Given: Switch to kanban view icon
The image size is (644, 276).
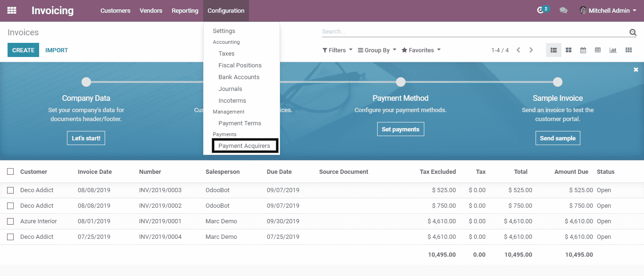Looking at the screenshot, I should pos(569,50).
